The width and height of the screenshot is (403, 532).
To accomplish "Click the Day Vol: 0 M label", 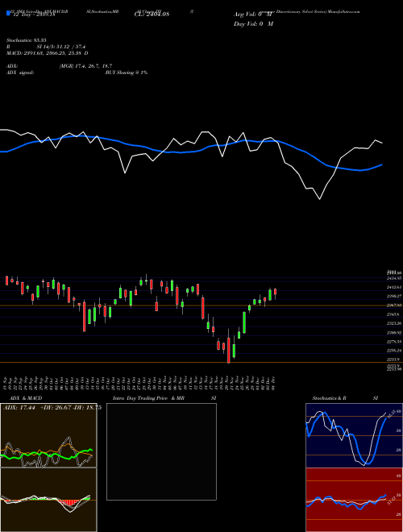I will 253,23.
